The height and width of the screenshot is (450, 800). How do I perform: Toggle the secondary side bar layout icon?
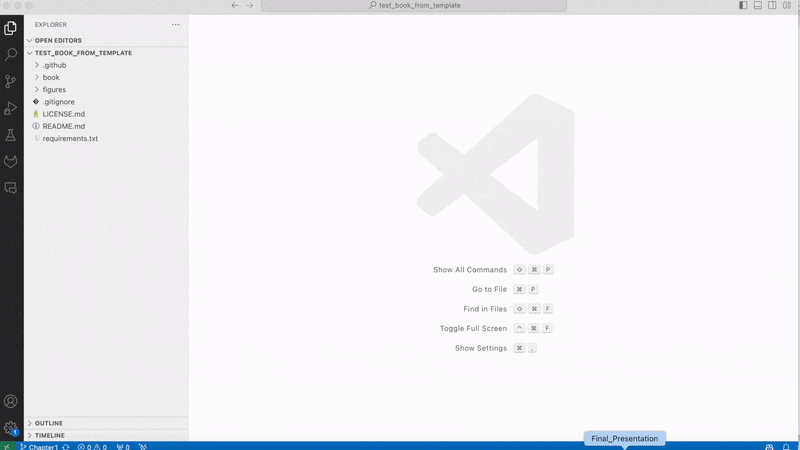point(772,5)
